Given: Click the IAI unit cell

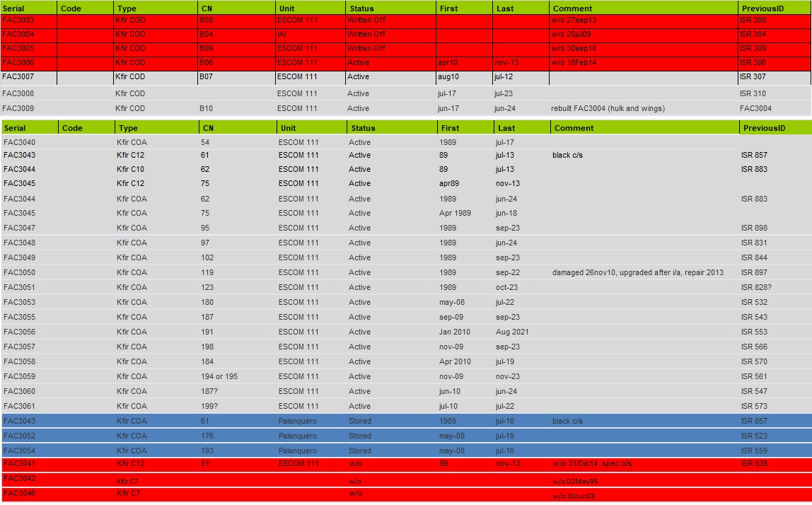Looking at the screenshot, I should pos(282,34).
